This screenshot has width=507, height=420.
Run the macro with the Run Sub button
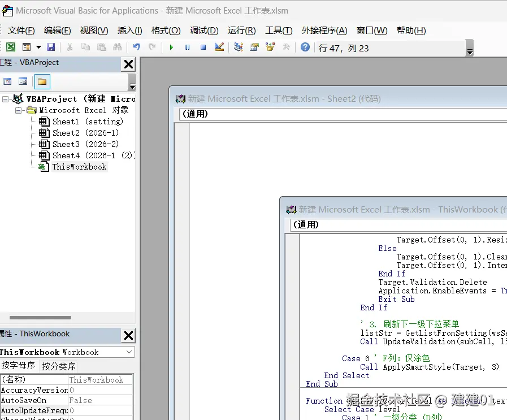point(171,47)
